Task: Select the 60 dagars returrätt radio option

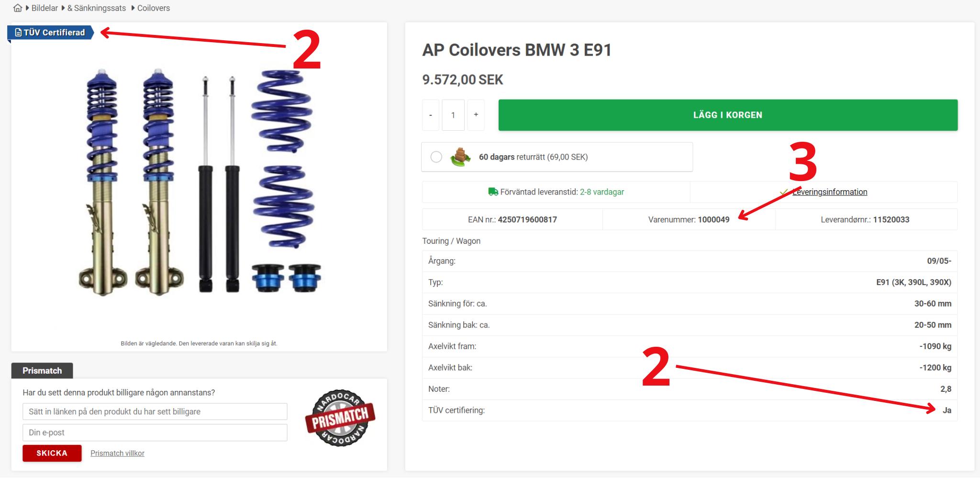Action: [x=436, y=157]
